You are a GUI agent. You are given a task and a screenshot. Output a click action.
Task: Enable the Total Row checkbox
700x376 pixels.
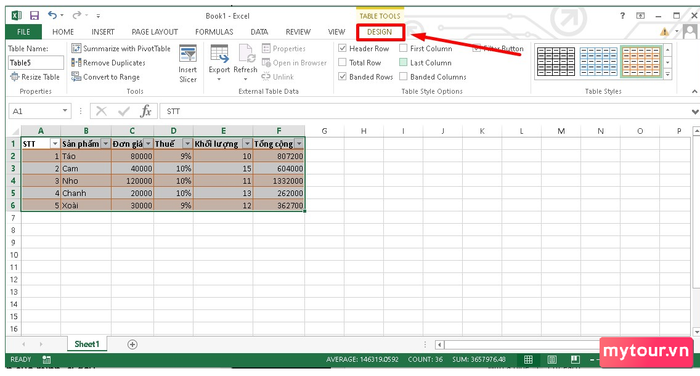click(342, 63)
